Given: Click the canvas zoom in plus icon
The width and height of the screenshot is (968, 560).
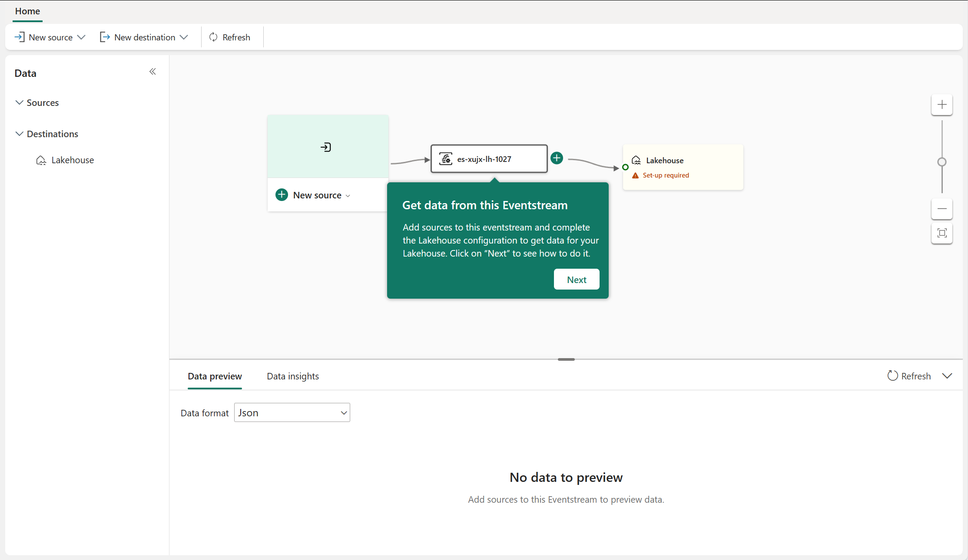Looking at the screenshot, I should 942,105.
